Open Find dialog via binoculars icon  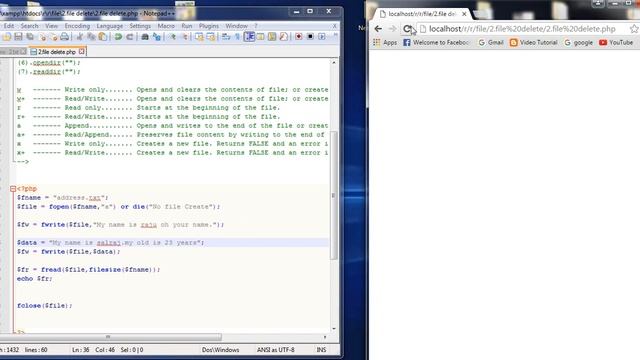tap(145, 37)
